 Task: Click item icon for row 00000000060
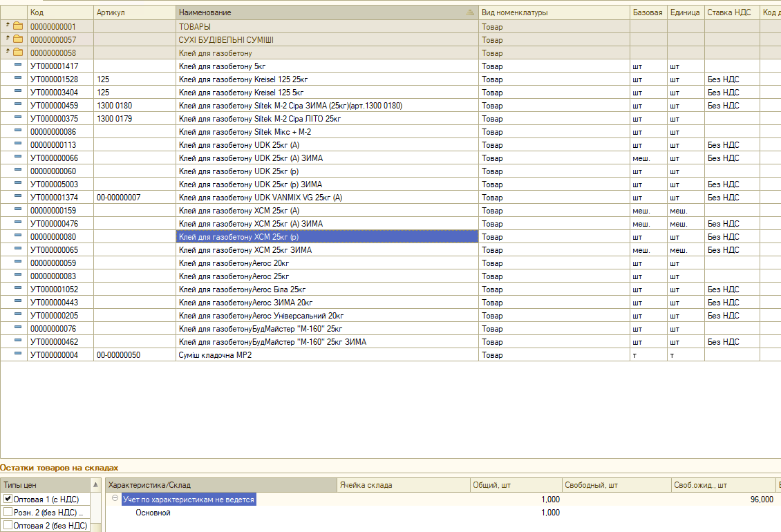click(x=18, y=170)
